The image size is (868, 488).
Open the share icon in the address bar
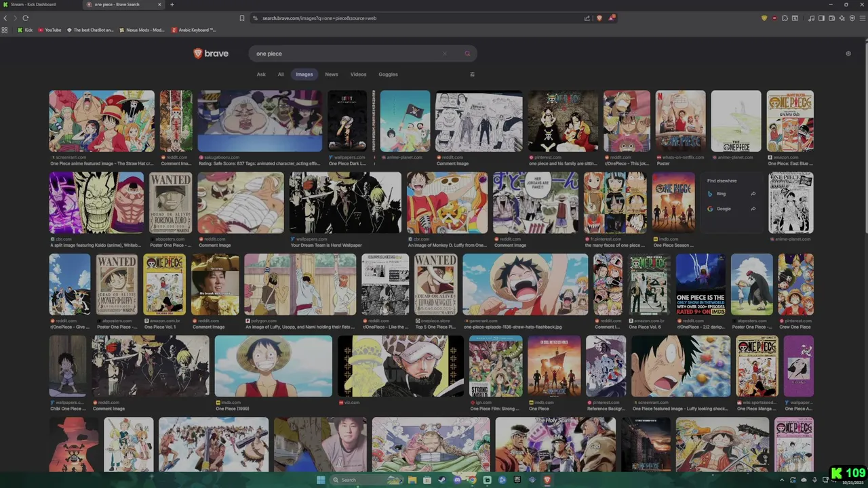point(587,18)
